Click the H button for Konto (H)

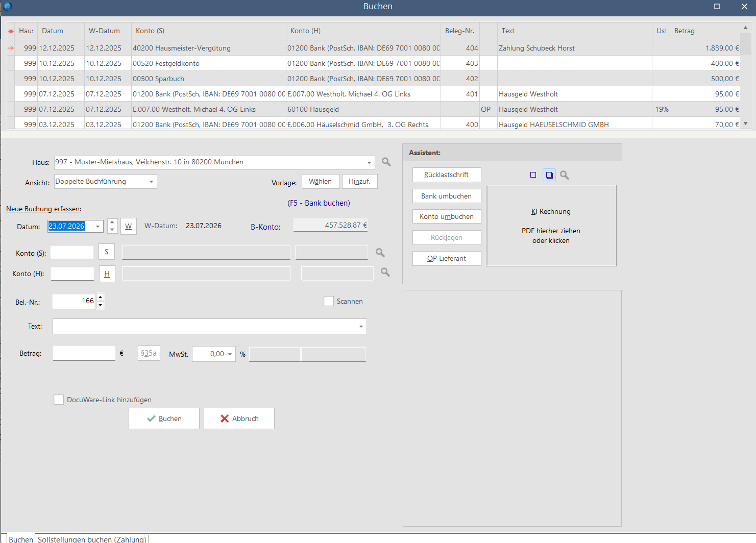click(107, 274)
